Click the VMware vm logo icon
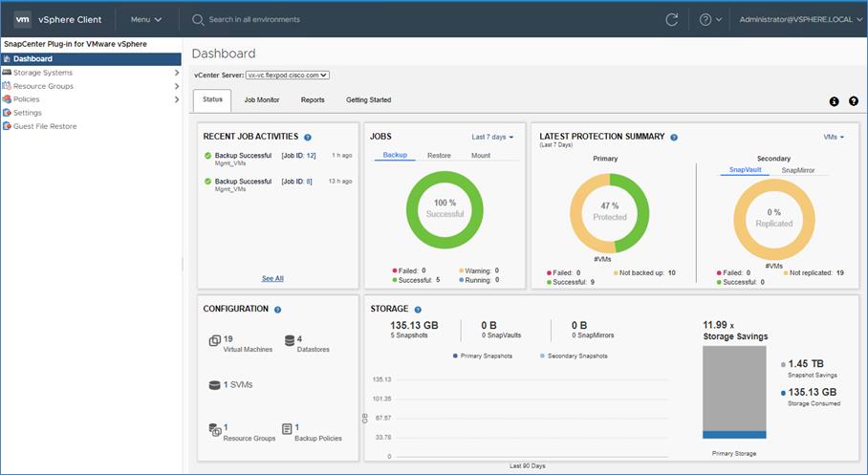Viewport: 868px width, 475px height. click(22, 19)
